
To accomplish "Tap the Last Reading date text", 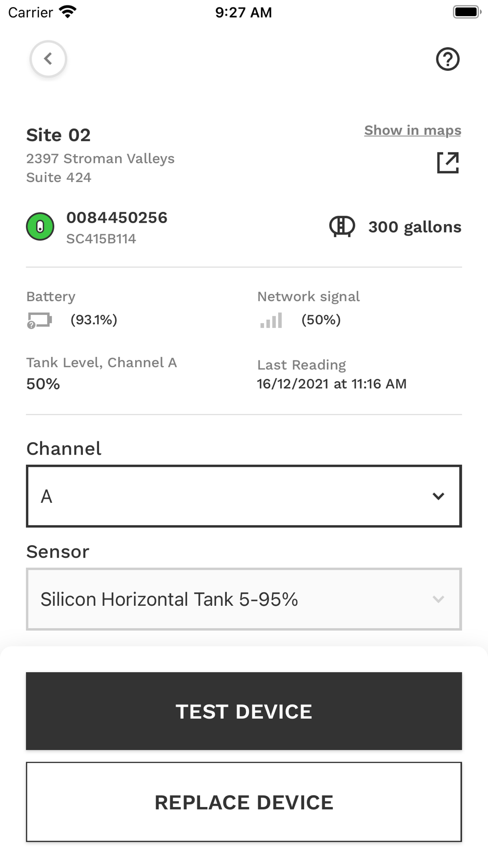I will click(332, 384).
